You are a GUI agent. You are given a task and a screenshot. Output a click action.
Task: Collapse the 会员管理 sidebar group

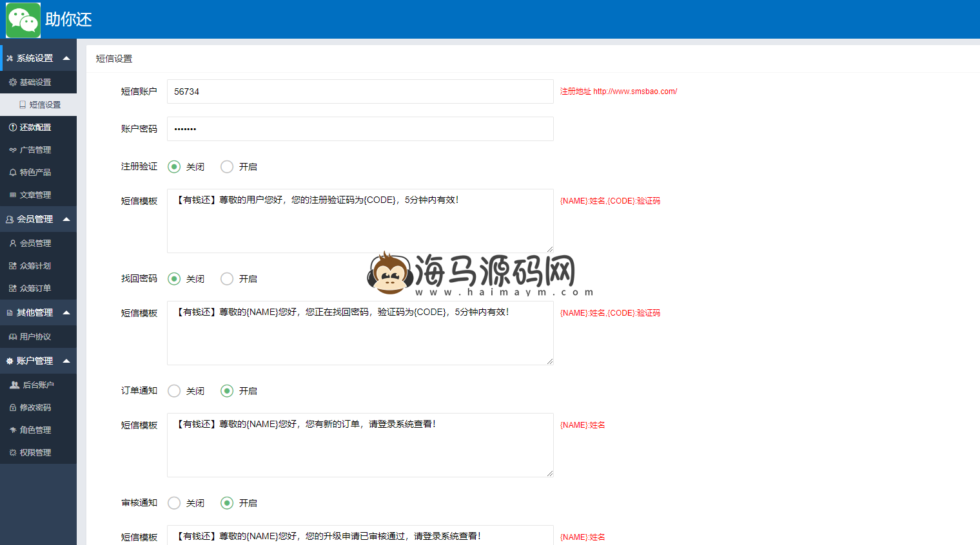click(66, 219)
